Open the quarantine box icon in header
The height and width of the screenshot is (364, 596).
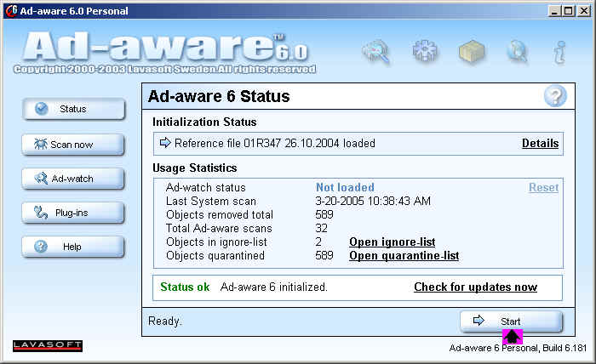click(471, 52)
